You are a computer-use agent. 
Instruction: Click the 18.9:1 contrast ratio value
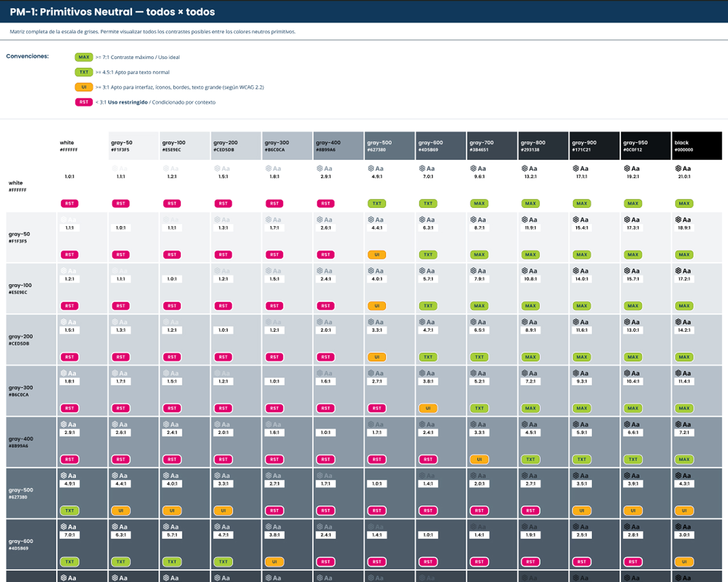tap(684, 227)
